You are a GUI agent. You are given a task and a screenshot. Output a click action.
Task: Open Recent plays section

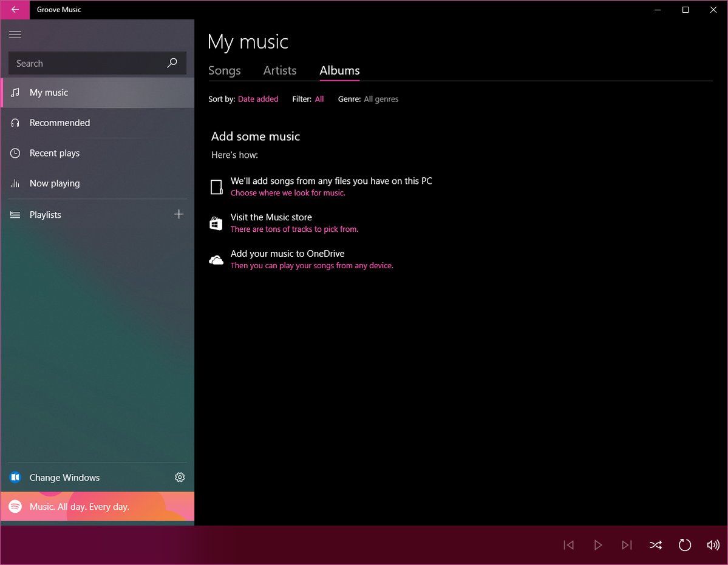point(98,153)
